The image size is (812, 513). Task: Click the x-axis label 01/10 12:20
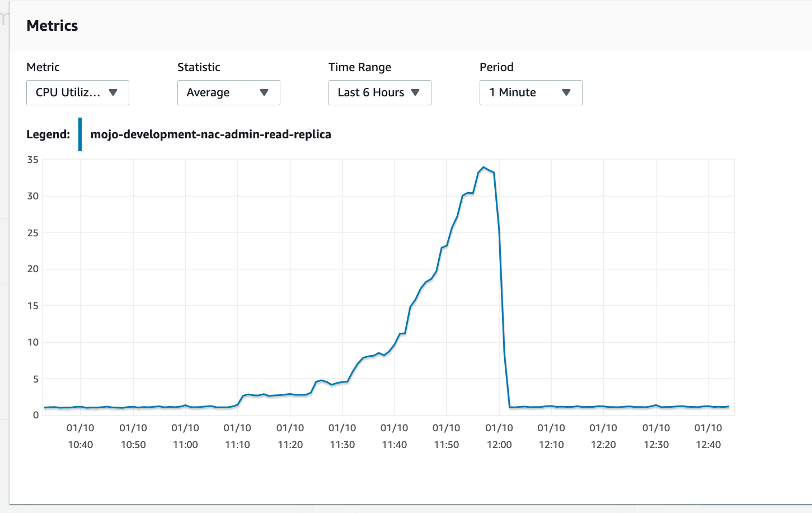click(603, 436)
